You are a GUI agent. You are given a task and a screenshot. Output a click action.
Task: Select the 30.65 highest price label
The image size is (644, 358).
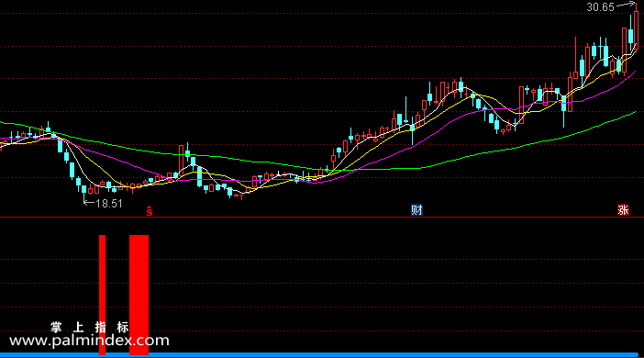[x=601, y=7]
